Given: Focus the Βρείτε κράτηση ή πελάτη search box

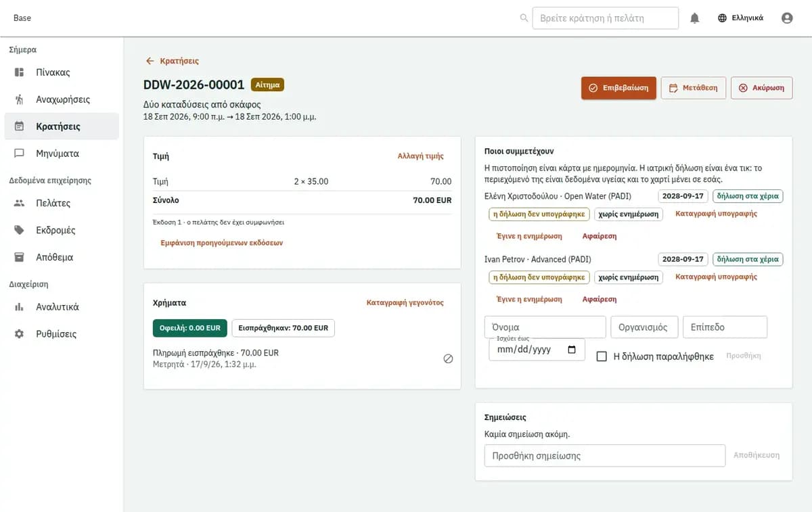Looking at the screenshot, I should (606, 18).
